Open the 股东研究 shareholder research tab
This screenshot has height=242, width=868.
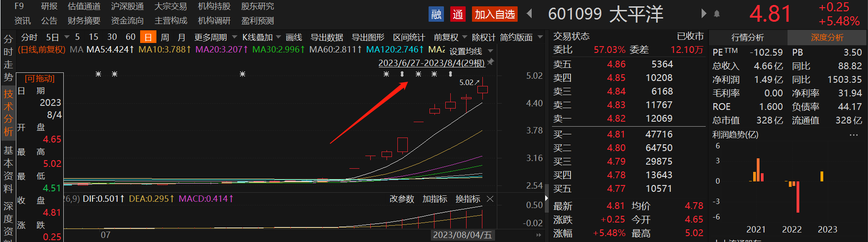[x=258, y=6]
